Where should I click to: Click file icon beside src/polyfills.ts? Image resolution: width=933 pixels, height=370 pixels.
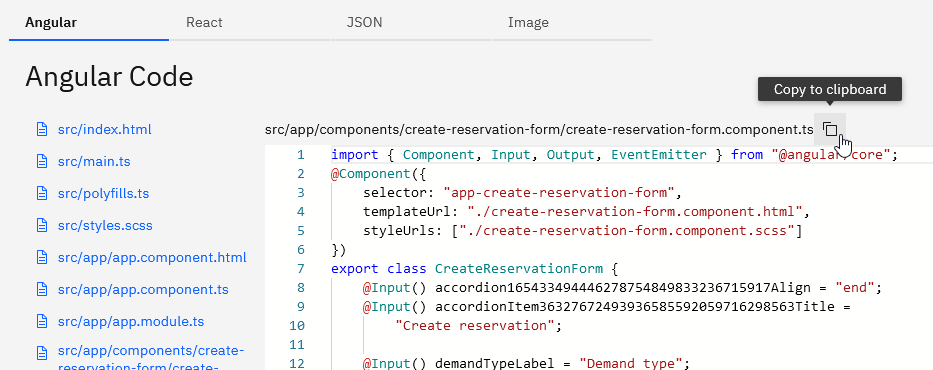tap(42, 193)
